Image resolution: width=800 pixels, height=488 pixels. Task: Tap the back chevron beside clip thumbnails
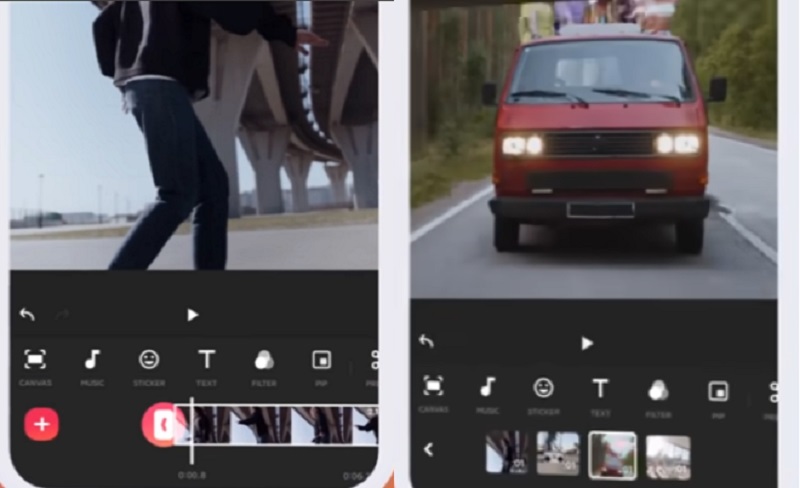pos(429,450)
